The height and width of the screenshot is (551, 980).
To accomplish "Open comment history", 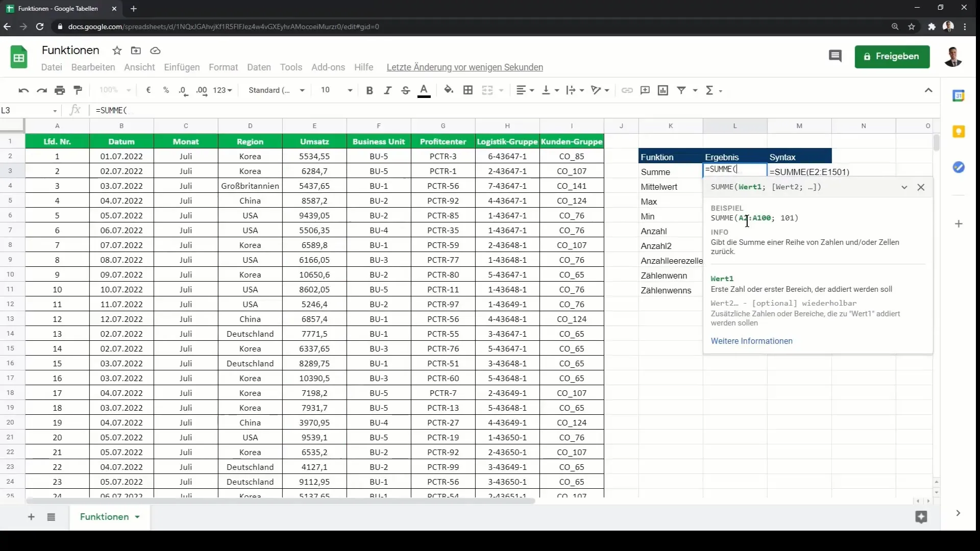I will [835, 56].
